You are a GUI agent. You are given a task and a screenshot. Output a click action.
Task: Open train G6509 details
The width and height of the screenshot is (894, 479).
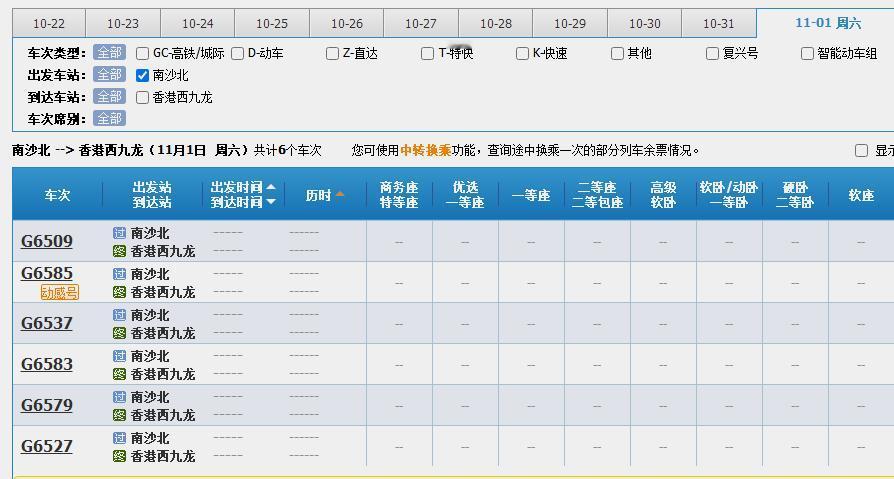tap(47, 241)
